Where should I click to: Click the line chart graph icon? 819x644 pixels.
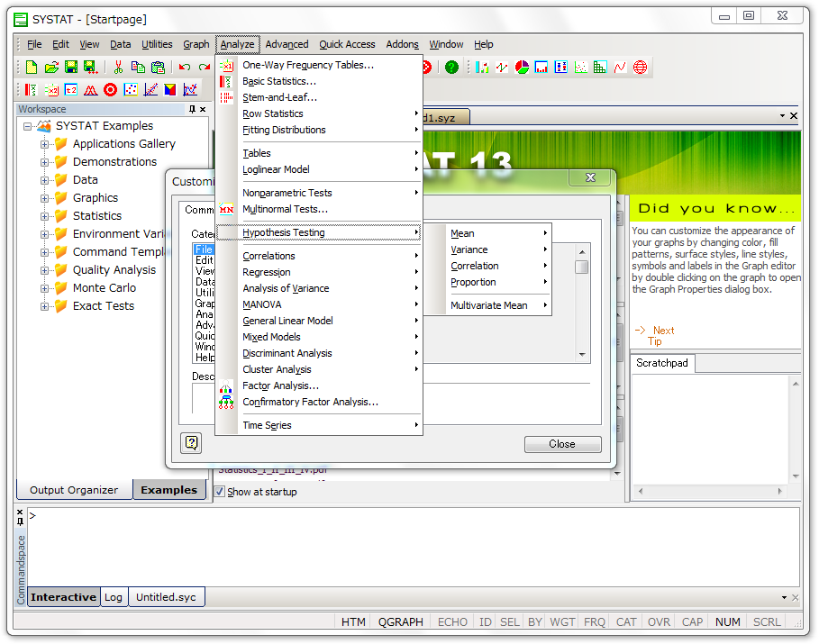(x=502, y=67)
